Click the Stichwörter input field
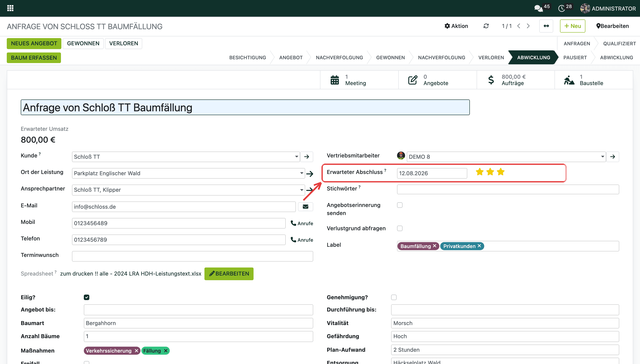This screenshot has width=640, height=364. click(x=508, y=189)
